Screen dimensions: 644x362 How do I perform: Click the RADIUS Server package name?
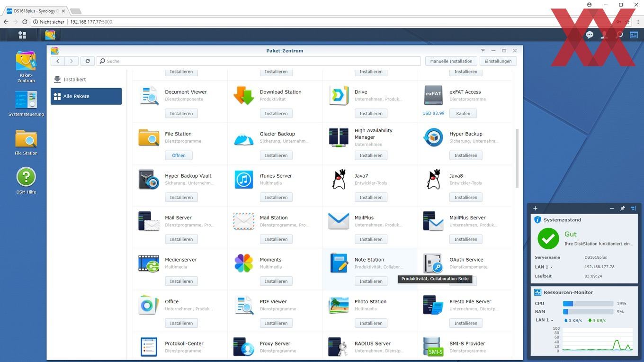click(x=373, y=344)
